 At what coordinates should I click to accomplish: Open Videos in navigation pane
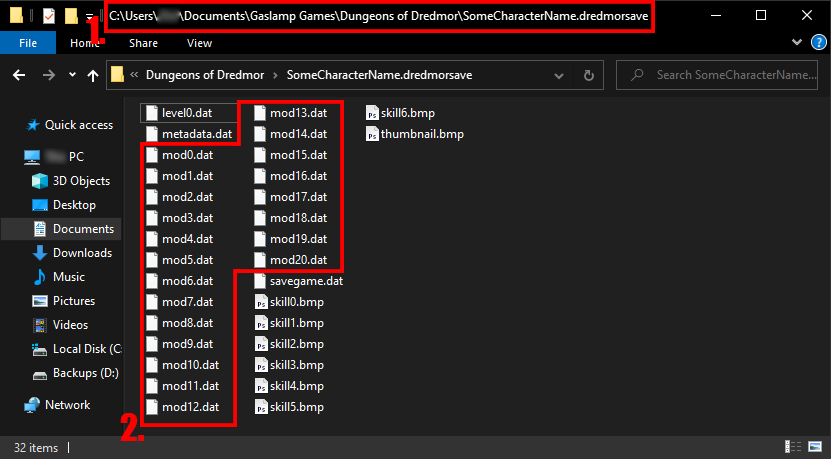tap(60, 325)
